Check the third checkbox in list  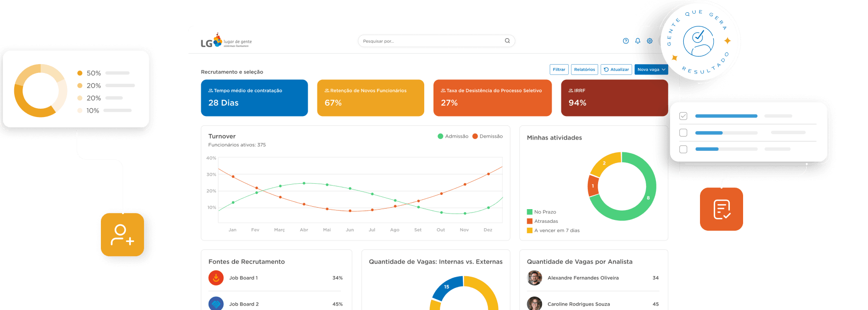683,149
